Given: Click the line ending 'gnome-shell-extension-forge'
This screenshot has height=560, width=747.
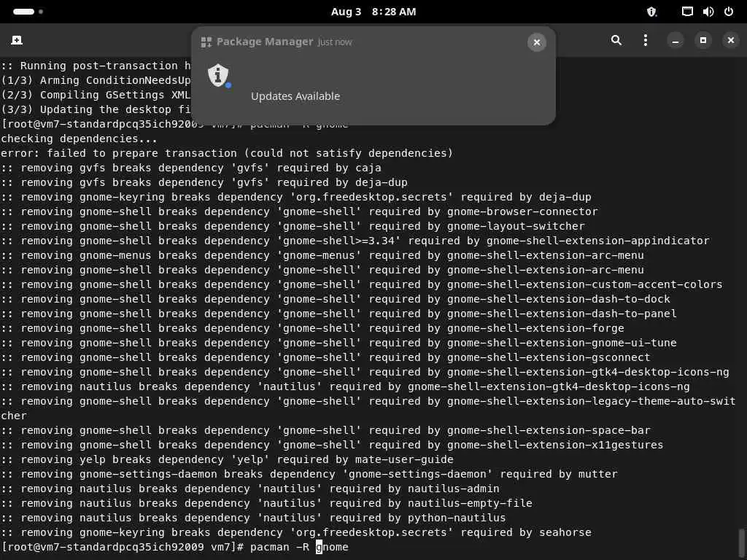Looking at the screenshot, I should [x=312, y=328].
